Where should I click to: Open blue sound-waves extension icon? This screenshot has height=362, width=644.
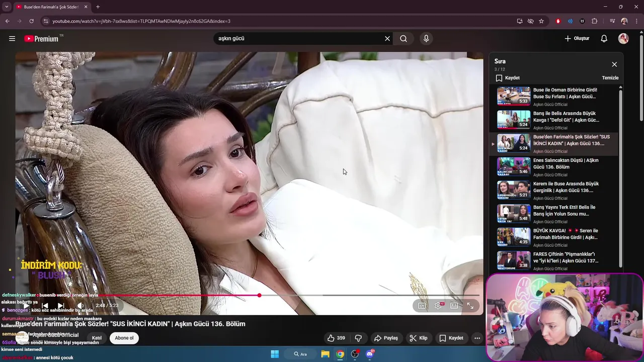[570, 21]
